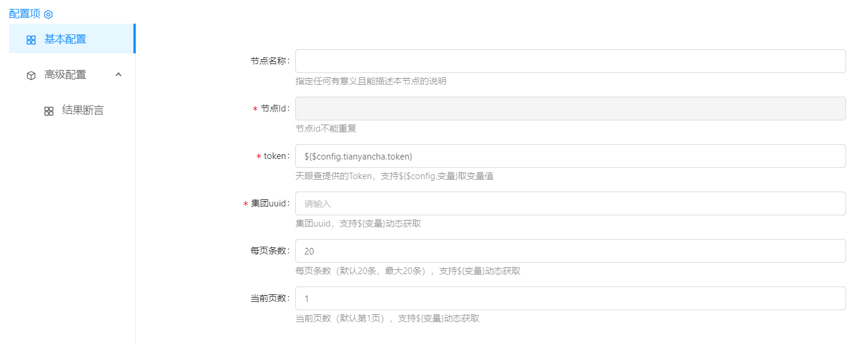Click into the token input field

coord(570,156)
